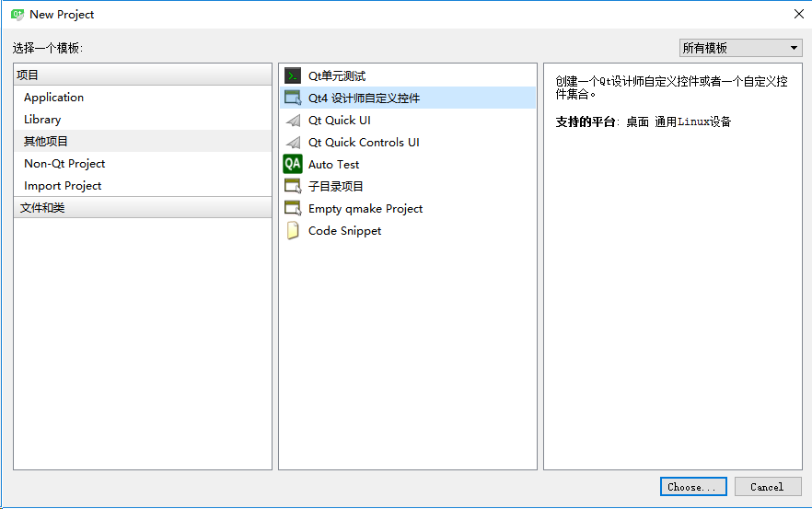812x509 pixels.
Task: Select the Application project category
Action: point(143,98)
